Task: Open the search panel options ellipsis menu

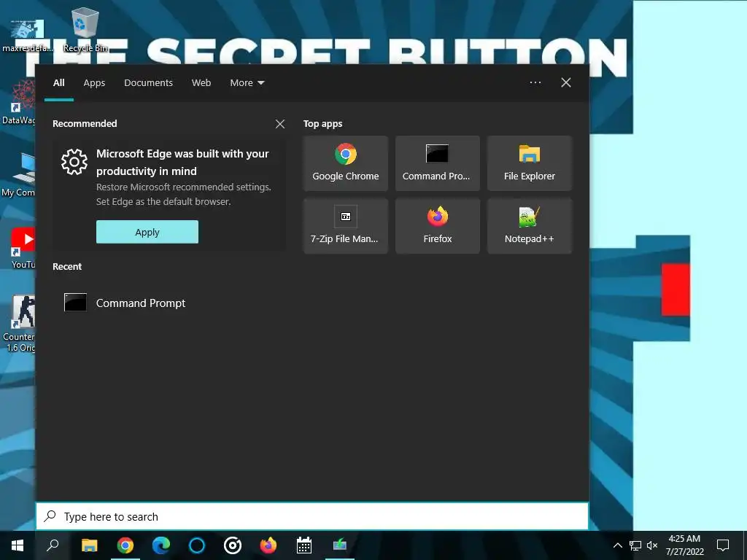Action: [535, 82]
